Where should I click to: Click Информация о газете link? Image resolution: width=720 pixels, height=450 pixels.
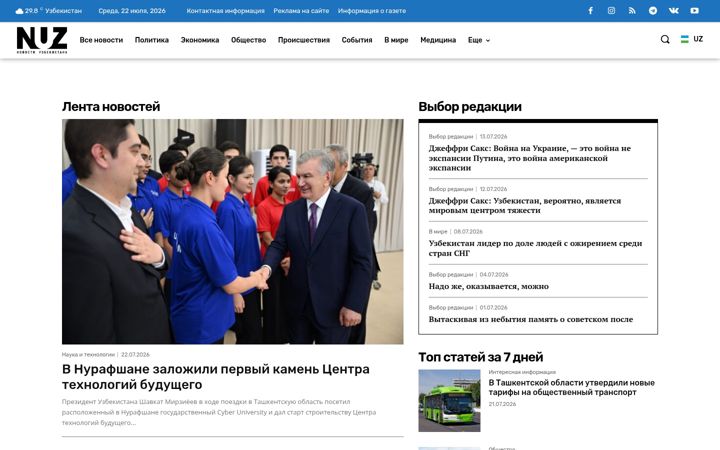pos(372,11)
